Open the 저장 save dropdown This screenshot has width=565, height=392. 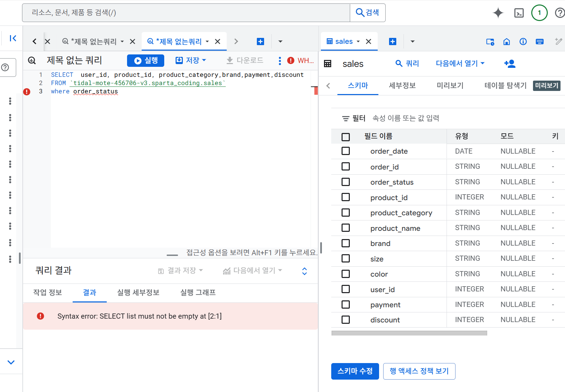point(191,61)
